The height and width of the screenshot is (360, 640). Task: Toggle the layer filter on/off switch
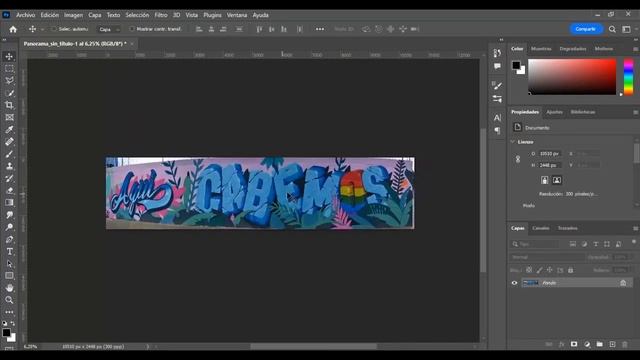[634, 242]
